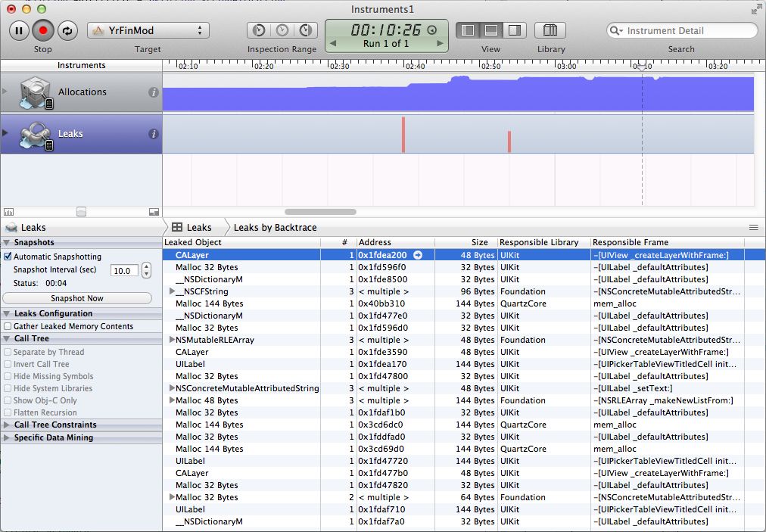The height and width of the screenshot is (532, 766).
Task: Toggle Flatten Recursion checkbox
Action: pos(8,412)
